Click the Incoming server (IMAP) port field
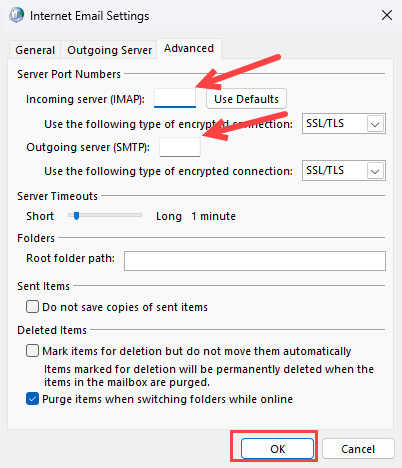This screenshot has width=402, height=468. tap(175, 98)
